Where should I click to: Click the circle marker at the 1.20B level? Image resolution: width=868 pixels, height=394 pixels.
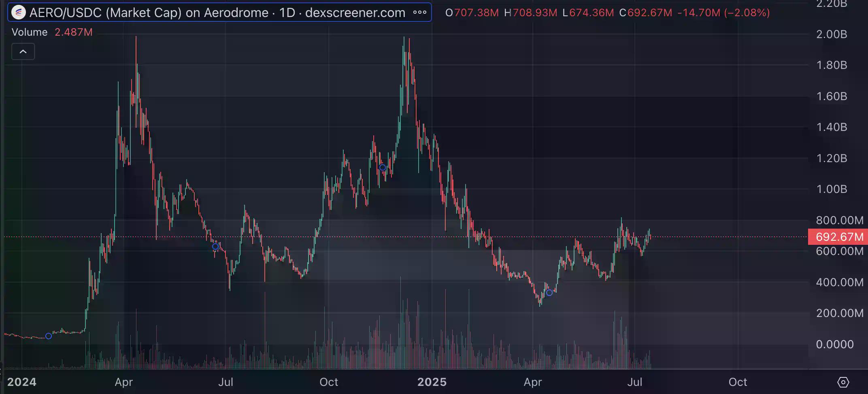click(x=383, y=167)
